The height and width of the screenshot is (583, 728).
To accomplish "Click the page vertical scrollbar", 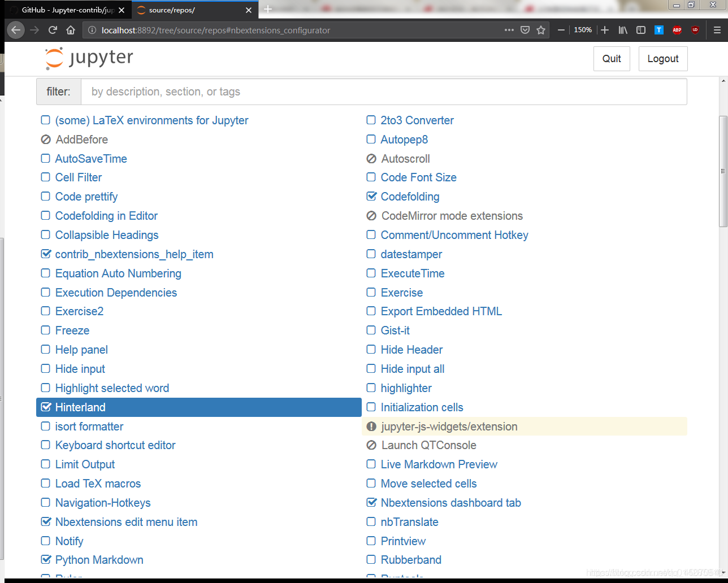I will click(723, 171).
